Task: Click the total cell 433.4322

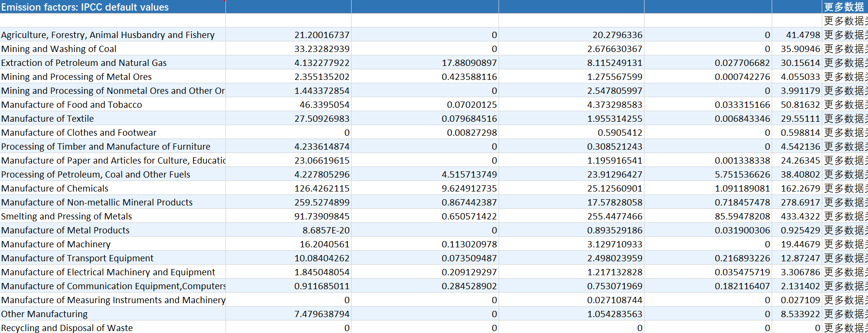Action: pos(797,216)
